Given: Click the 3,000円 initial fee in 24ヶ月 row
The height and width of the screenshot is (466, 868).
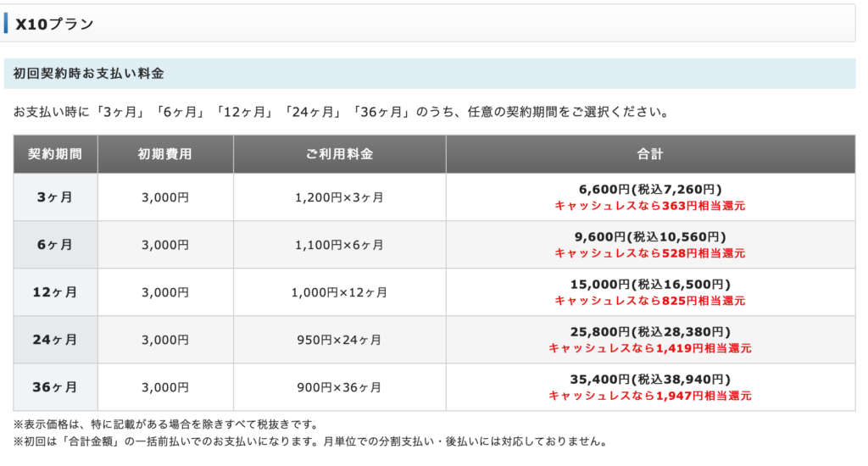Looking at the screenshot, I should [x=165, y=341].
